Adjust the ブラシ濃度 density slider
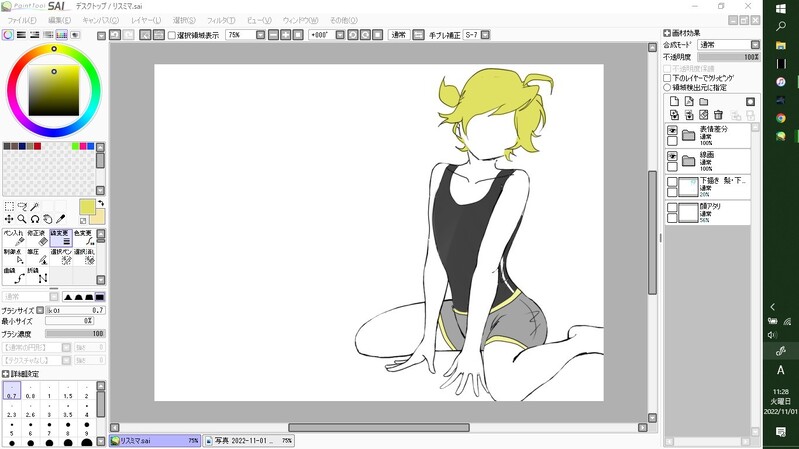Viewport: 799px width, 449px height. point(75,334)
